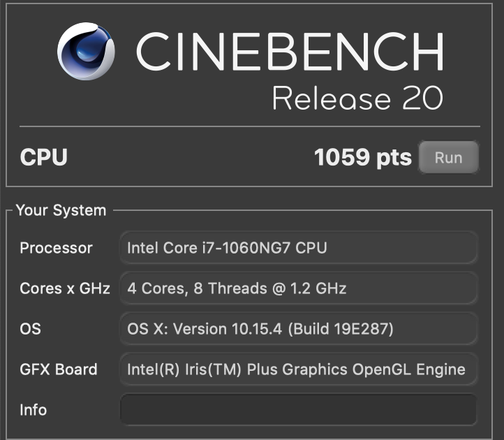Click the Build 19E287 text in OS field
Screen dimensions: 504x440
click(341, 329)
